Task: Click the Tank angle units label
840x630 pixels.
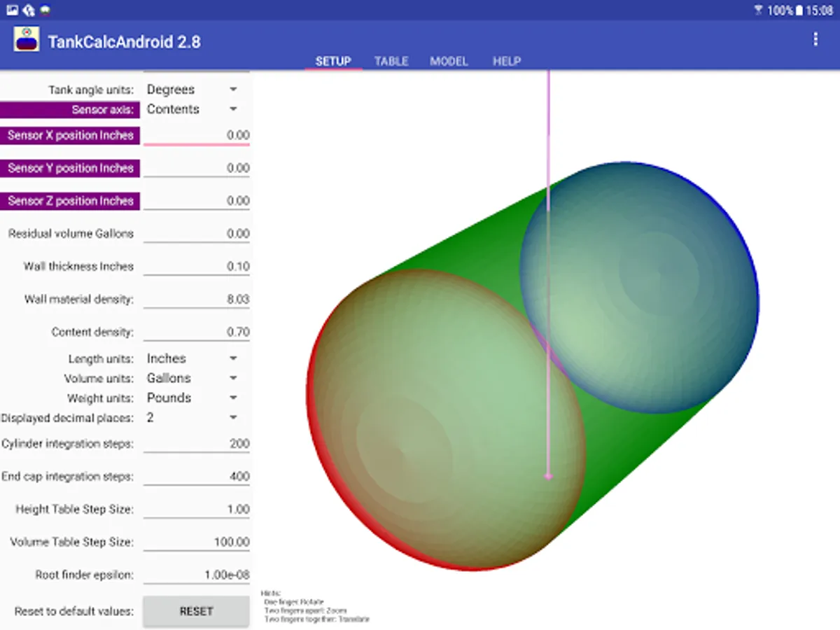Action: tap(90, 90)
